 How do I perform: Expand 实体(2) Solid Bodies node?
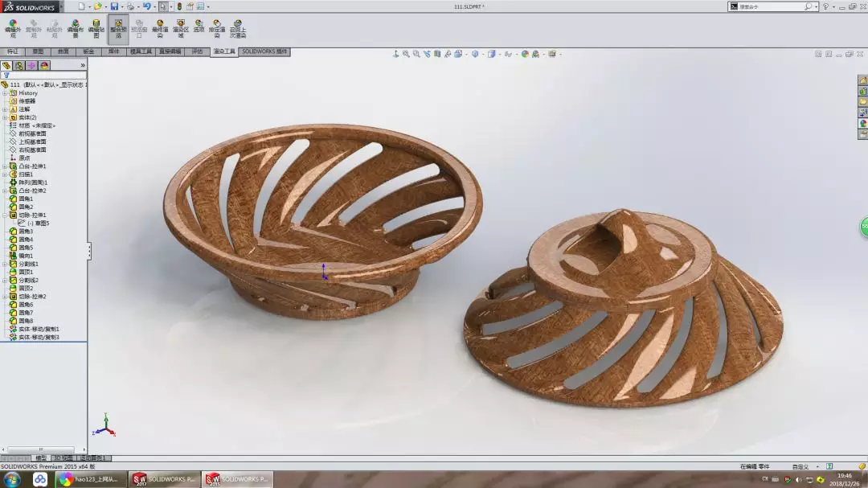tap(5, 117)
